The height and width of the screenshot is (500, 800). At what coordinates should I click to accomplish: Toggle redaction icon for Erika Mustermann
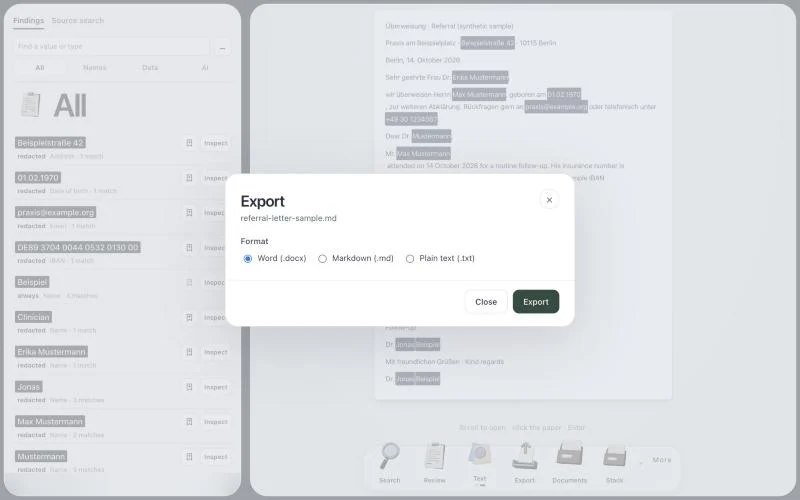(x=189, y=352)
